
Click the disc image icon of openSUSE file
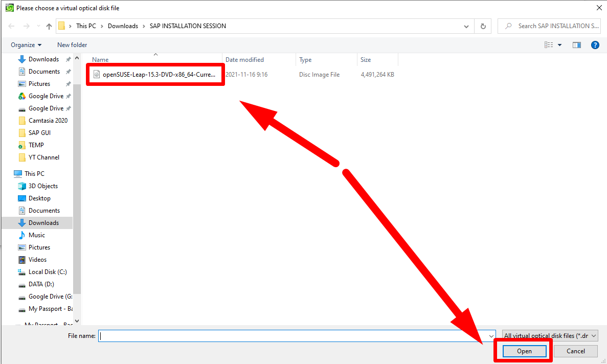pyautogui.click(x=97, y=74)
